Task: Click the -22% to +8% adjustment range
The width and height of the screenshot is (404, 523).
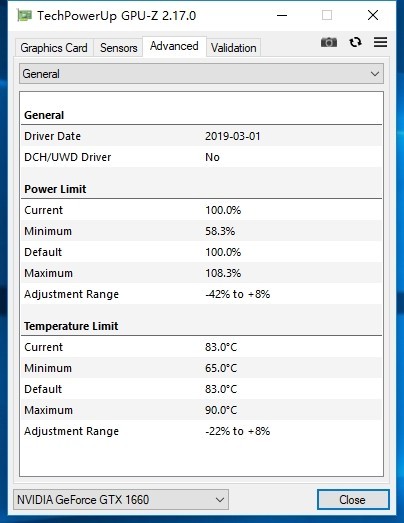Action: tap(238, 431)
